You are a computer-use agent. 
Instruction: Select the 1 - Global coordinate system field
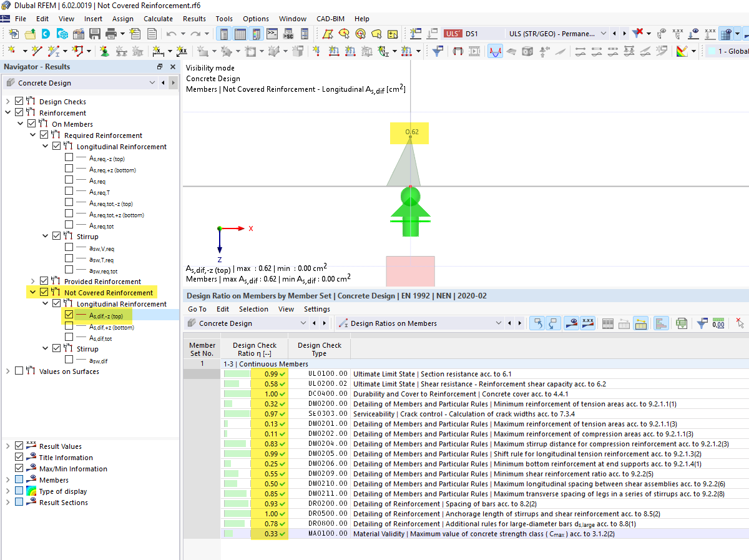(728, 51)
